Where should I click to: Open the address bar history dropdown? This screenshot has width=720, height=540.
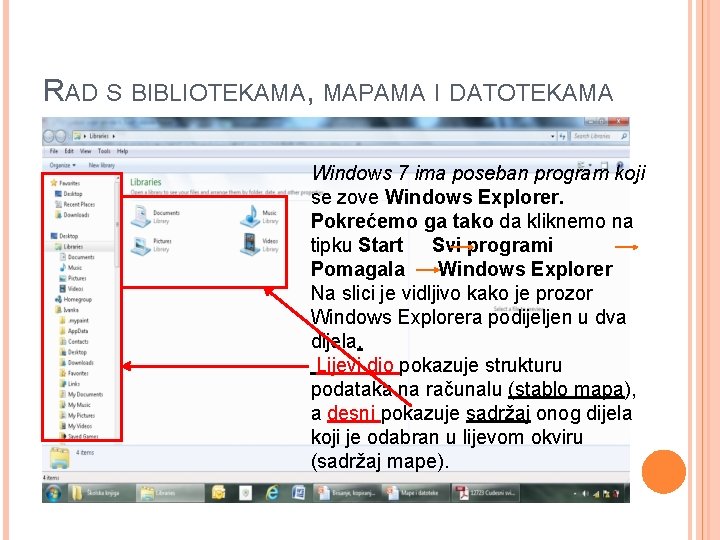pos(552,136)
